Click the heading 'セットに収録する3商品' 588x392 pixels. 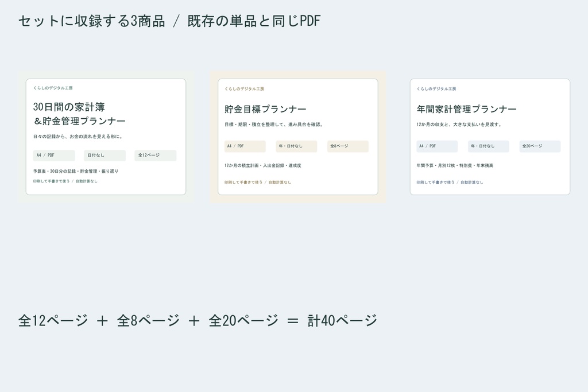coord(92,21)
